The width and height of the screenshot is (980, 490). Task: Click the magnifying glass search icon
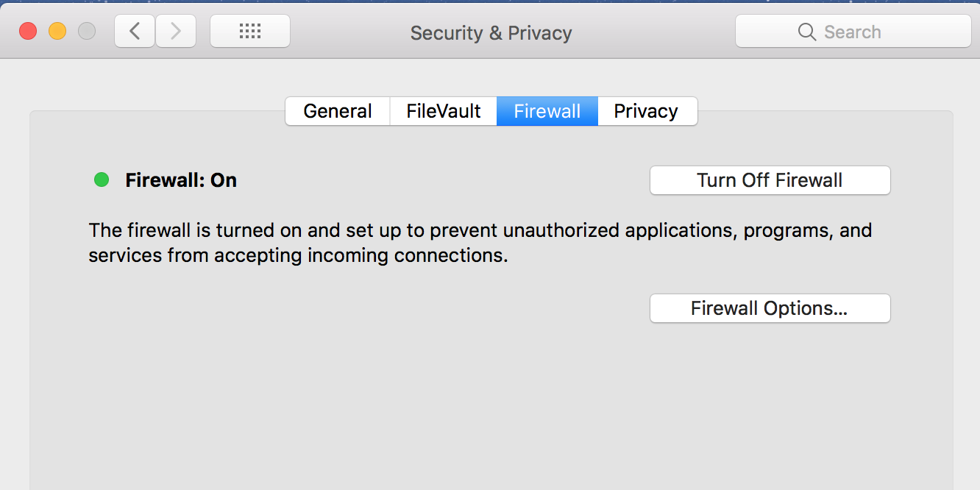(x=806, y=32)
